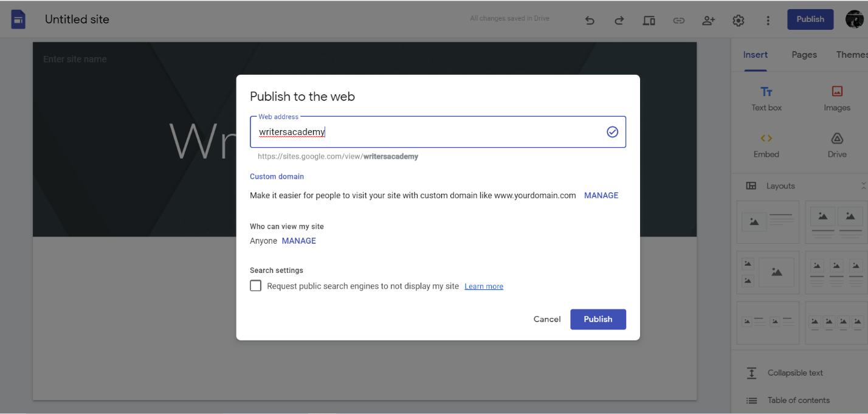
Task: Select the two small images with text layout
Action: click(768, 323)
